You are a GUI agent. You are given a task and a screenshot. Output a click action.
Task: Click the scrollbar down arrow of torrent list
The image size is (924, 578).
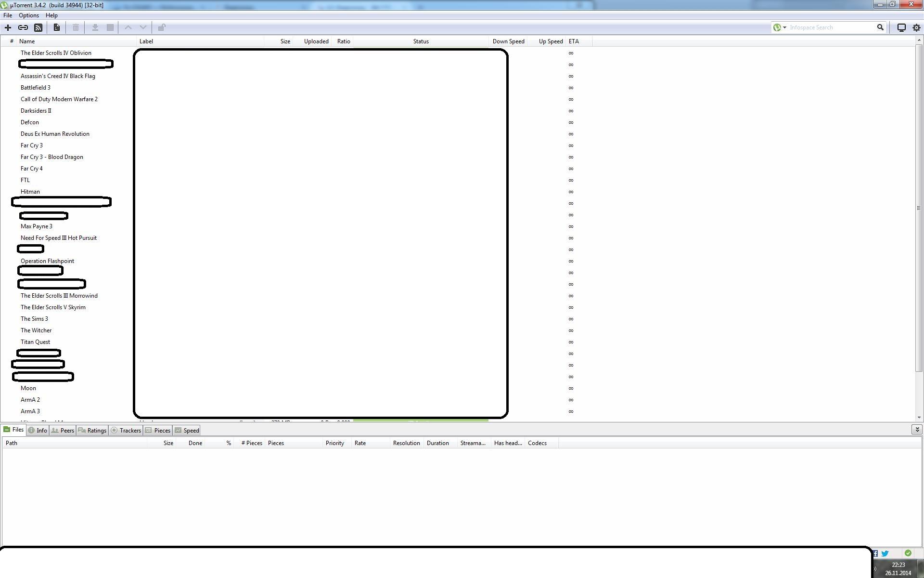point(918,418)
